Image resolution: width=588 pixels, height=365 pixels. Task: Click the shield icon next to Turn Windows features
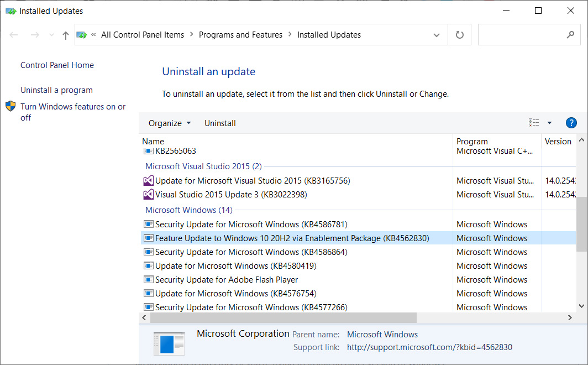(x=11, y=106)
